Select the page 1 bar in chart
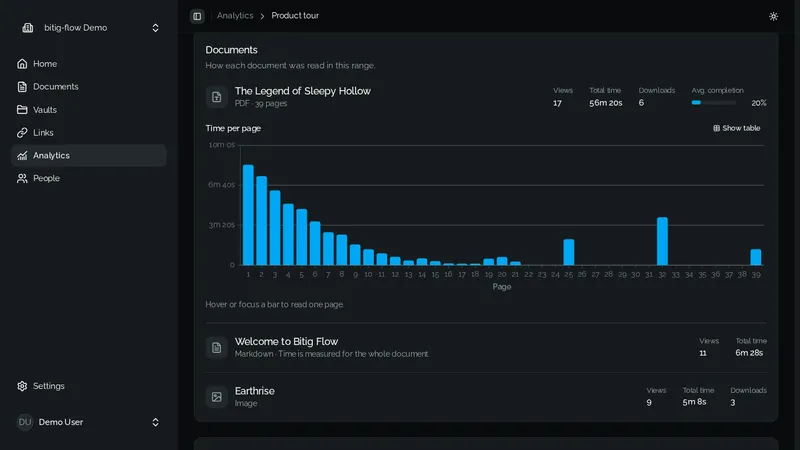This screenshot has width=800, height=450. [x=248, y=215]
